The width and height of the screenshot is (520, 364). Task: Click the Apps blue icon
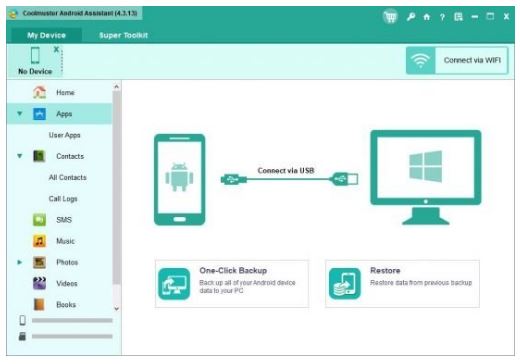pos(39,114)
